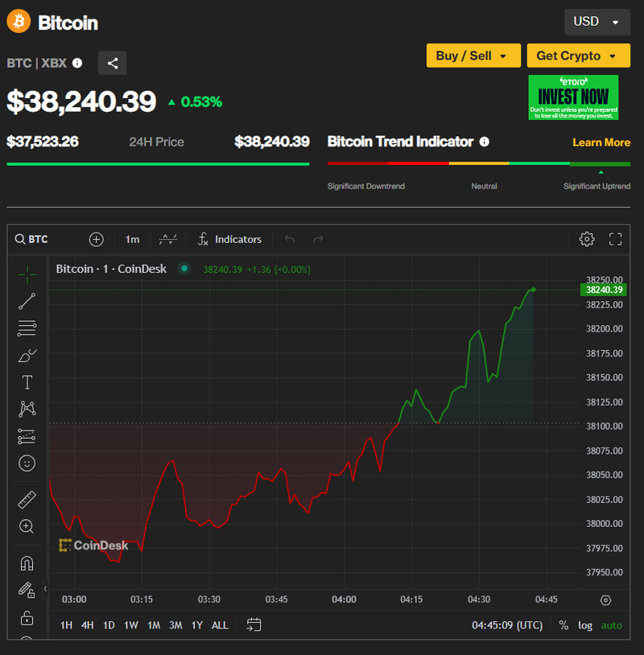Open the Learn More link
The width and height of the screenshot is (644, 655).
tap(601, 142)
